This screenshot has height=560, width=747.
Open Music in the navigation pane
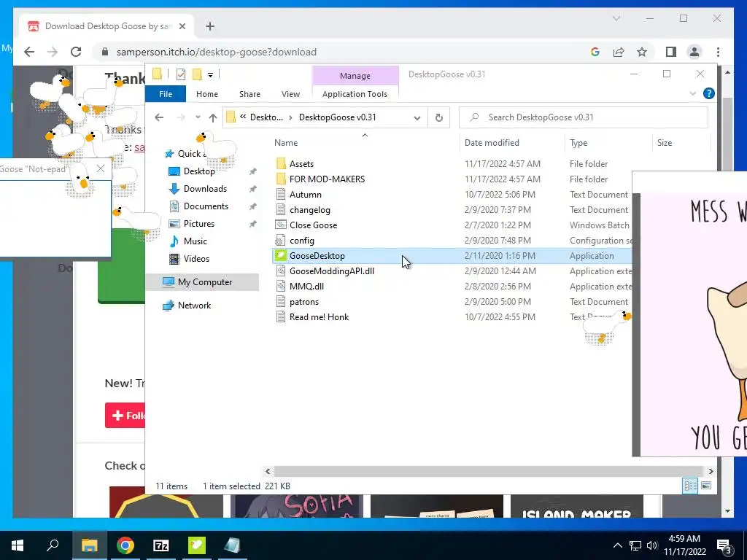pos(195,241)
